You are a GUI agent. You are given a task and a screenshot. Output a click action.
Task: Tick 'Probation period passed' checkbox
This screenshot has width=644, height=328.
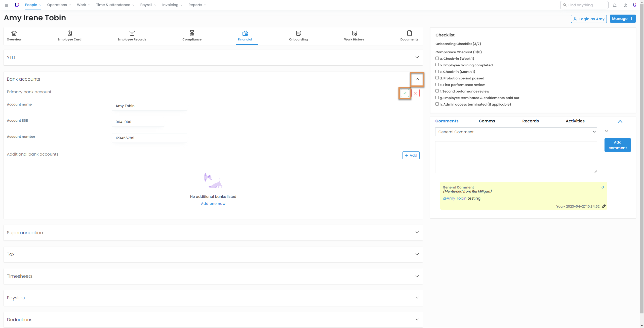tap(437, 78)
